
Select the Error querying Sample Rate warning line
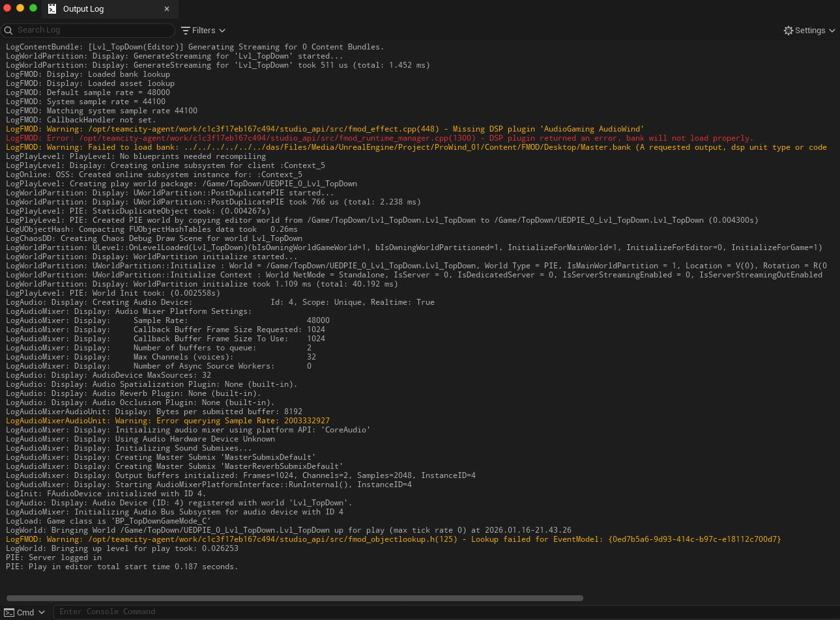167,421
